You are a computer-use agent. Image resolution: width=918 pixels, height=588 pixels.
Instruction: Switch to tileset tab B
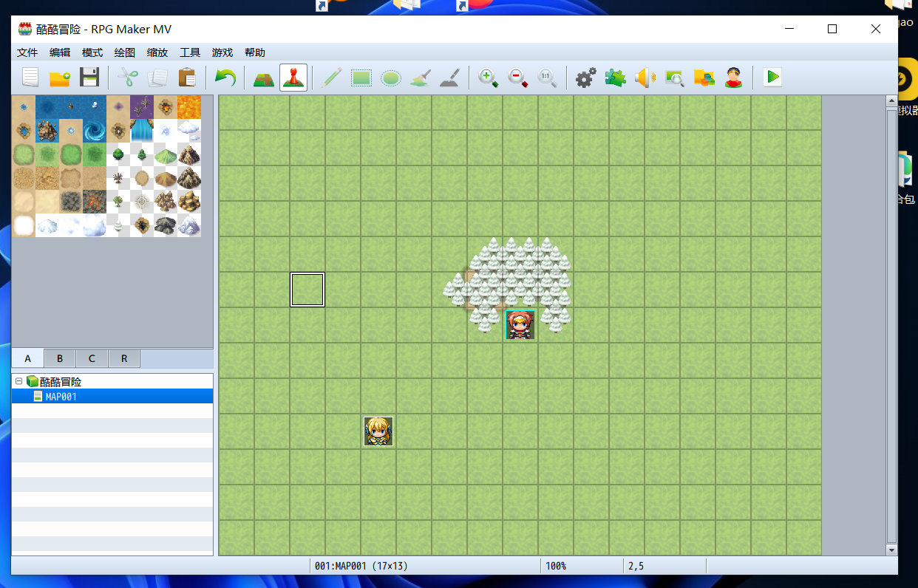[60, 358]
